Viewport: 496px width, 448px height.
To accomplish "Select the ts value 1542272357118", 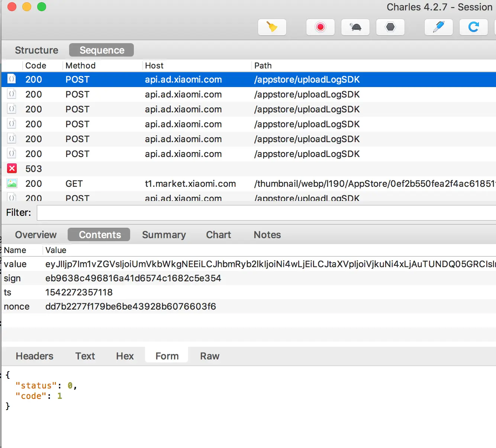I will (x=79, y=292).
